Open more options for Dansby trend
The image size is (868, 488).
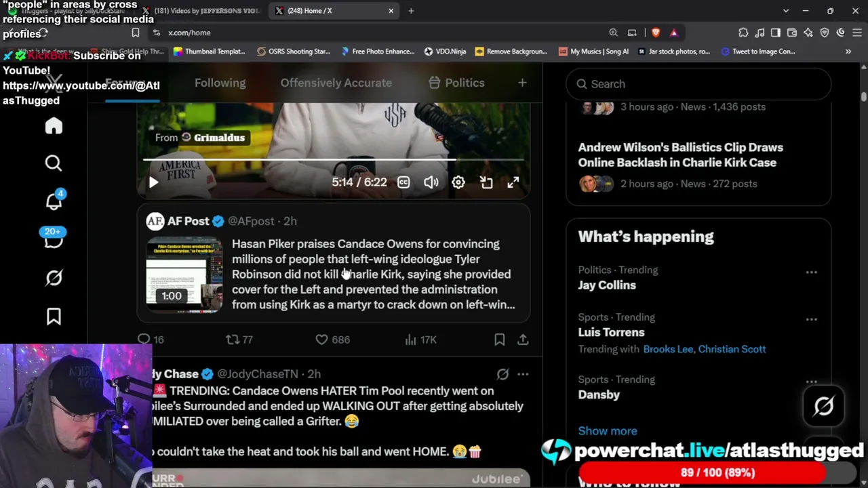[x=811, y=382]
